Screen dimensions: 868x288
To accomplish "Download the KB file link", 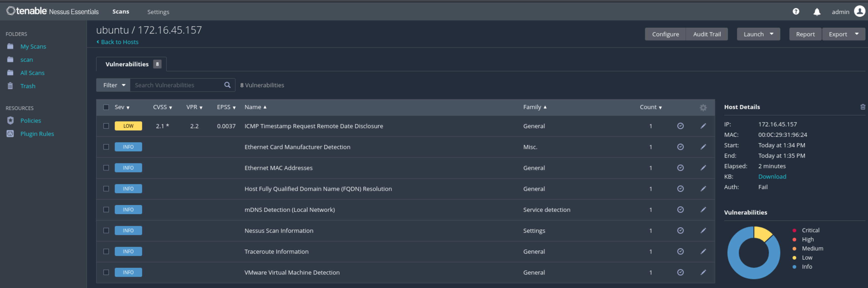I will [772, 177].
